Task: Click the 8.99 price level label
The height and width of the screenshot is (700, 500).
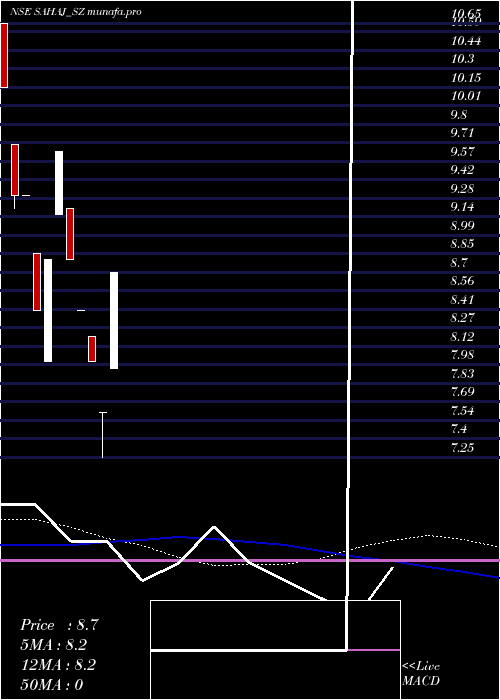Action: 462,225
